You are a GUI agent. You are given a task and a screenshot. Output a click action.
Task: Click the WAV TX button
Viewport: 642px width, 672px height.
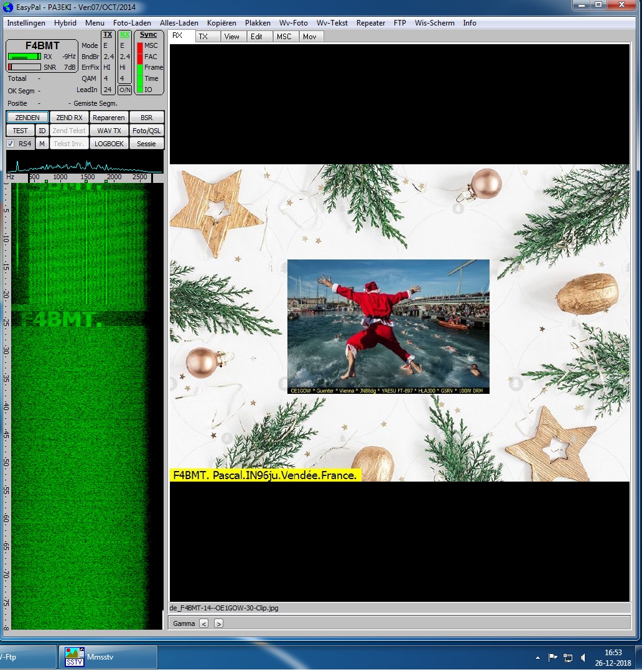(109, 131)
